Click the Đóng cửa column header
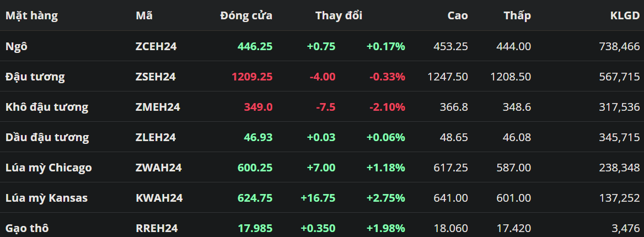The height and width of the screenshot is (237, 644). pos(246,15)
